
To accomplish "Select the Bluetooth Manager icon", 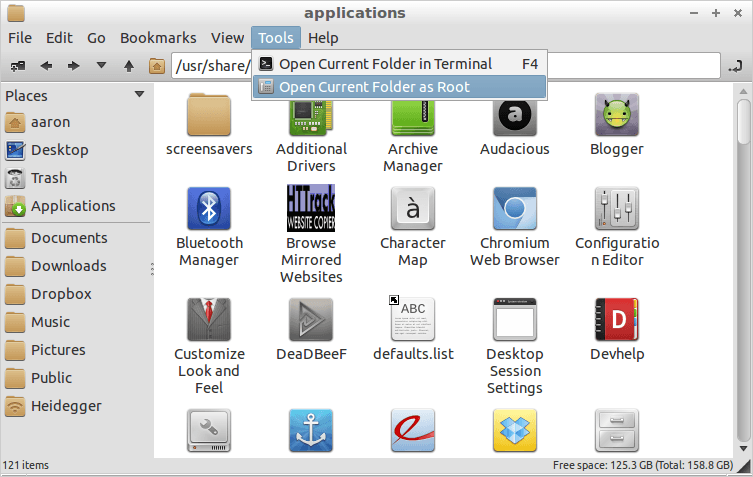I will point(209,208).
